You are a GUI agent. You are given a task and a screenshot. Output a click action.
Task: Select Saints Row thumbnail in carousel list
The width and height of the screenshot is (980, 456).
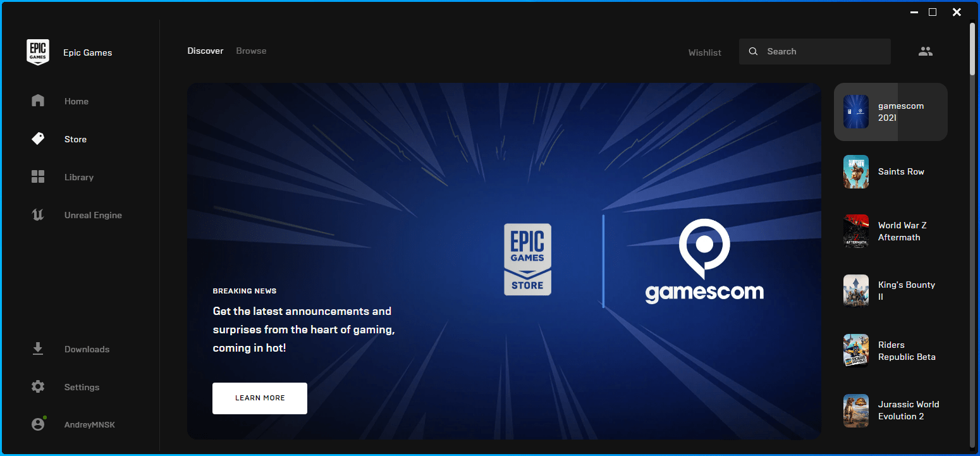pos(856,171)
